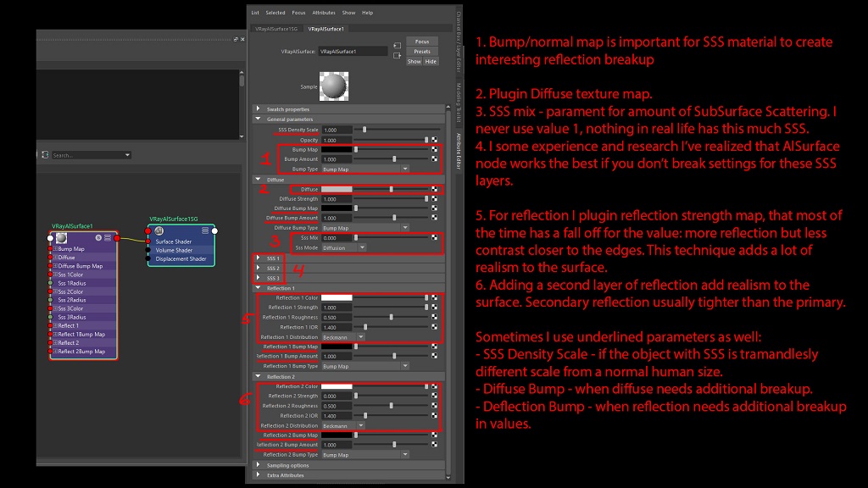Image resolution: width=868 pixels, height=488 pixels.
Task: Click the Reflection 1 Color white swatch
Action: pyautogui.click(x=337, y=297)
